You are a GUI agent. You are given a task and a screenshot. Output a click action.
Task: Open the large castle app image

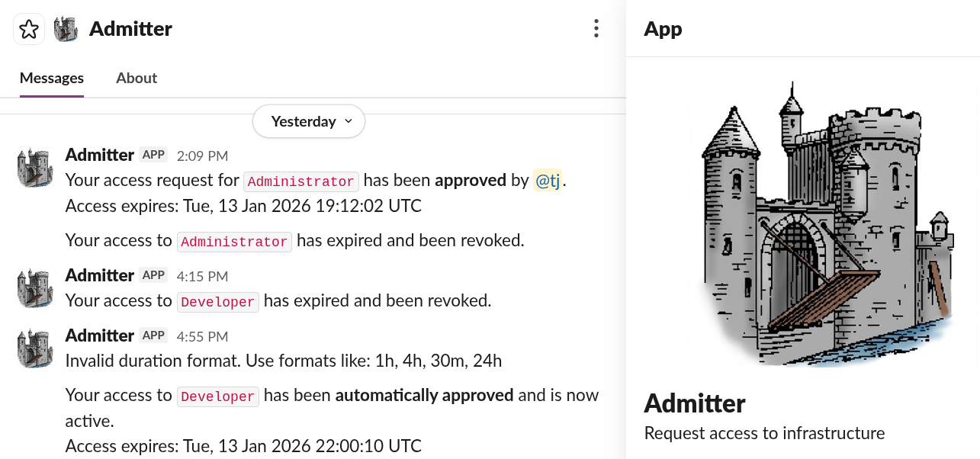pos(827,223)
